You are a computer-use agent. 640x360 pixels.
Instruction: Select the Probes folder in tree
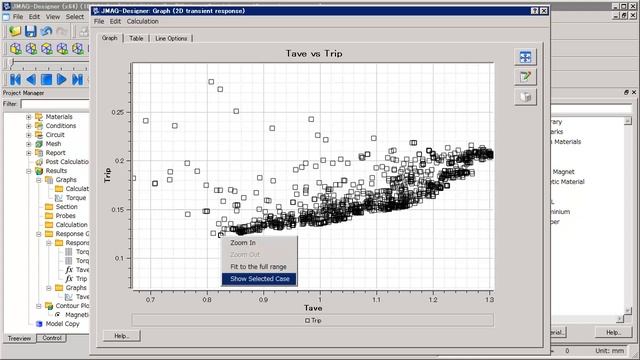pos(65,216)
